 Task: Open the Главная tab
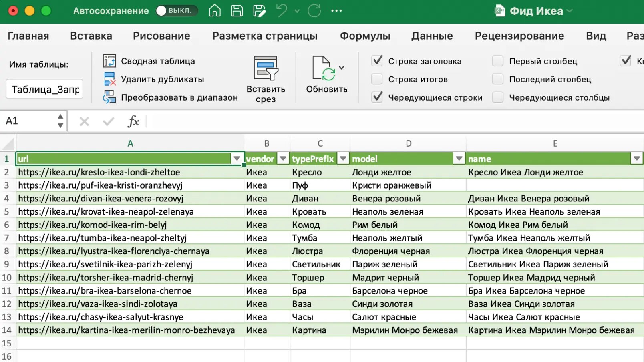[x=28, y=36]
